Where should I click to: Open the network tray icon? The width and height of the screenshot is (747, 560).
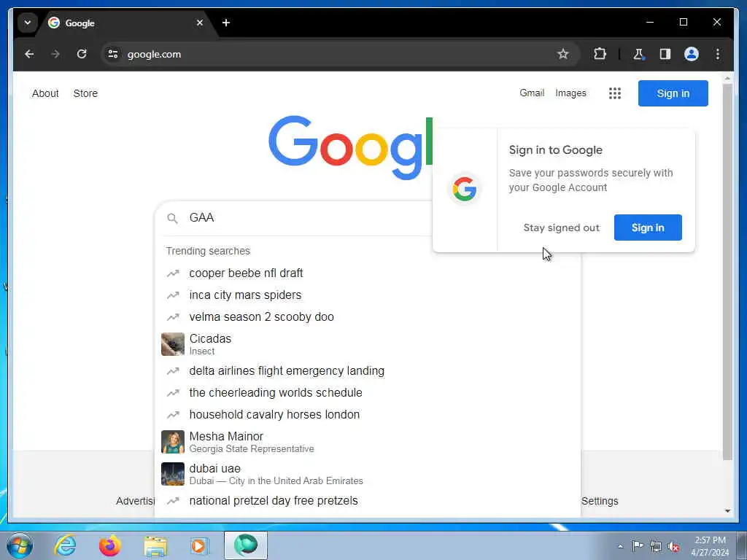[656, 546]
